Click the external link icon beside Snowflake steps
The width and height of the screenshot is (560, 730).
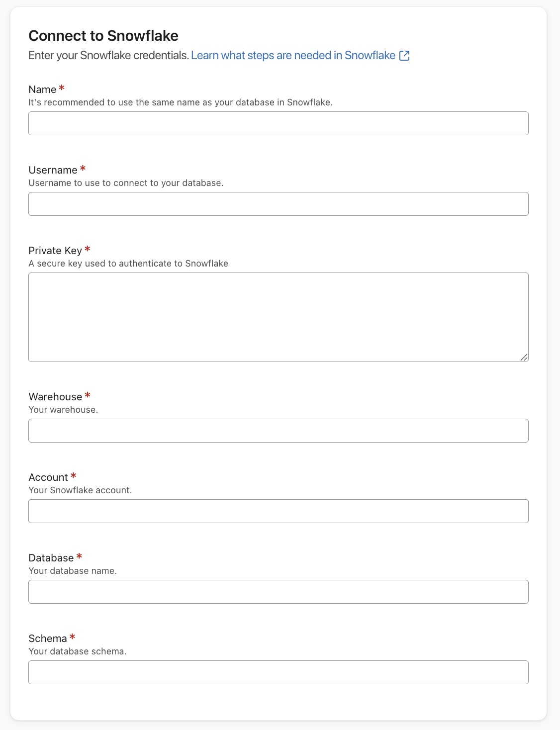pyautogui.click(x=404, y=56)
